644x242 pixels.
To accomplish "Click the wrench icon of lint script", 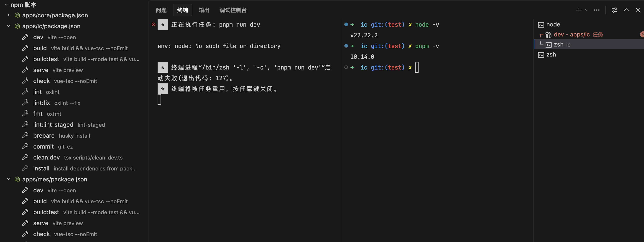I will point(25,92).
